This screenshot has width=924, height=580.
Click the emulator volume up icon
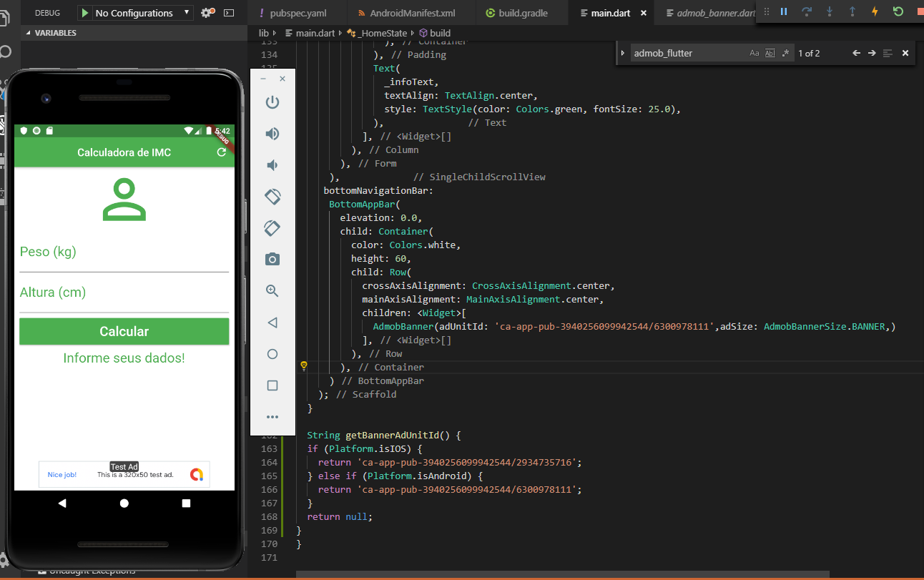click(272, 134)
